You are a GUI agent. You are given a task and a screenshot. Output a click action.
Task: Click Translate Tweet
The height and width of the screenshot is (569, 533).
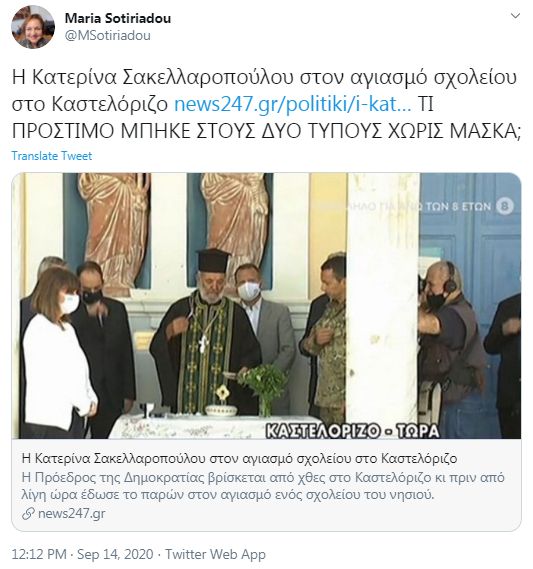pyautogui.click(x=52, y=156)
